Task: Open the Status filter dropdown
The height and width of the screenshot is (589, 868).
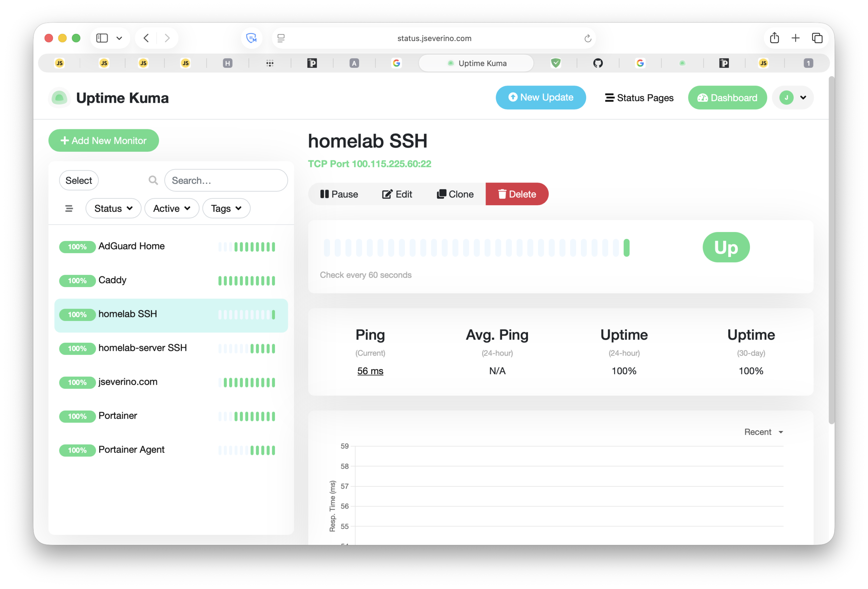Action: (x=113, y=209)
